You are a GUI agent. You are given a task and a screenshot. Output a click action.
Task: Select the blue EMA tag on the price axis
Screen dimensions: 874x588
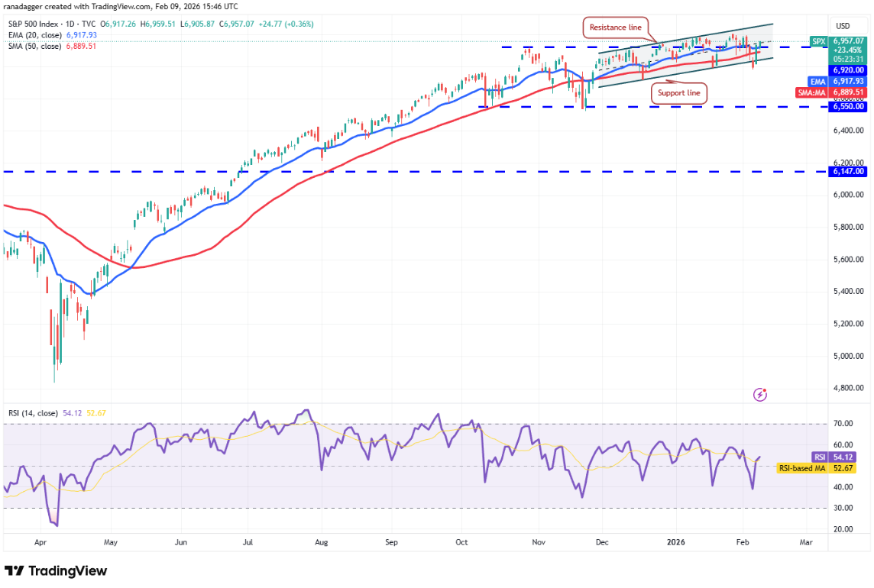click(x=817, y=80)
